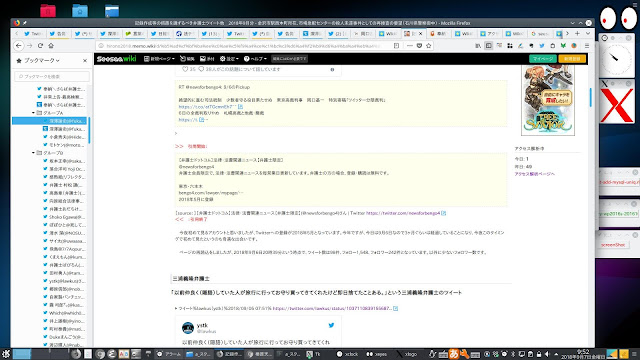Image resolution: width=640 pixels, height=360 pixels.
Task: Open the Firefox hamburger menu
Action: coord(587,46)
